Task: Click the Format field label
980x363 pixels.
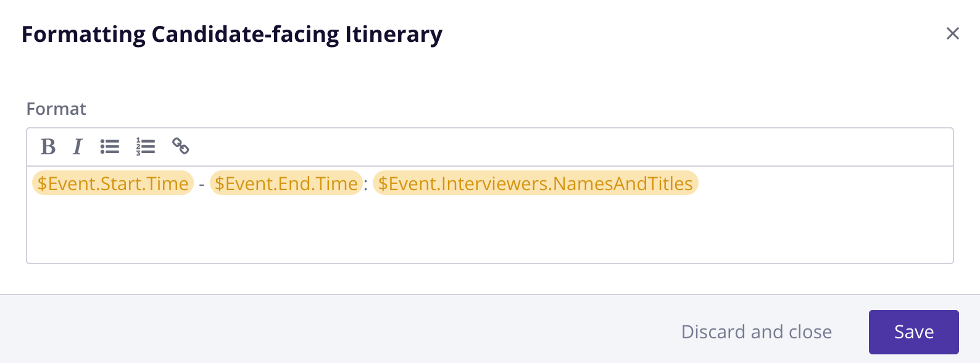Action: pyautogui.click(x=56, y=109)
